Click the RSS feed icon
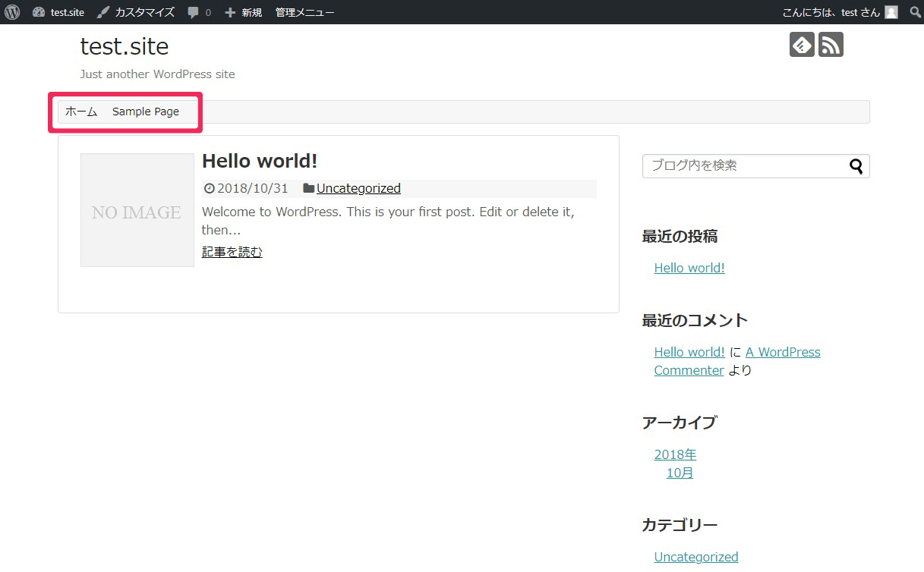924x572 pixels. [x=831, y=45]
